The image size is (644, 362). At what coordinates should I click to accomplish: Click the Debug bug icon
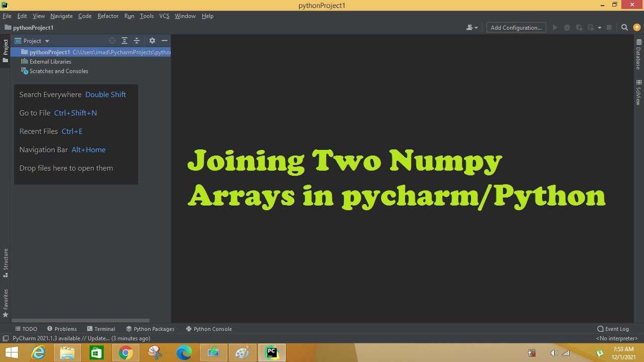[567, 28]
